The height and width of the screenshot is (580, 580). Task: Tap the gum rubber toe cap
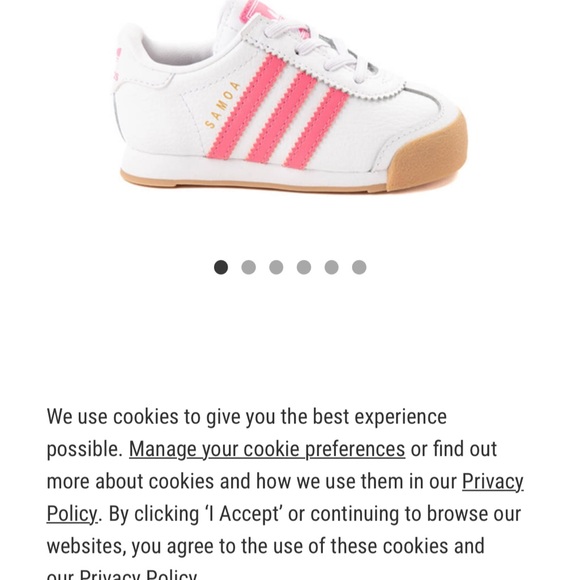(x=429, y=154)
